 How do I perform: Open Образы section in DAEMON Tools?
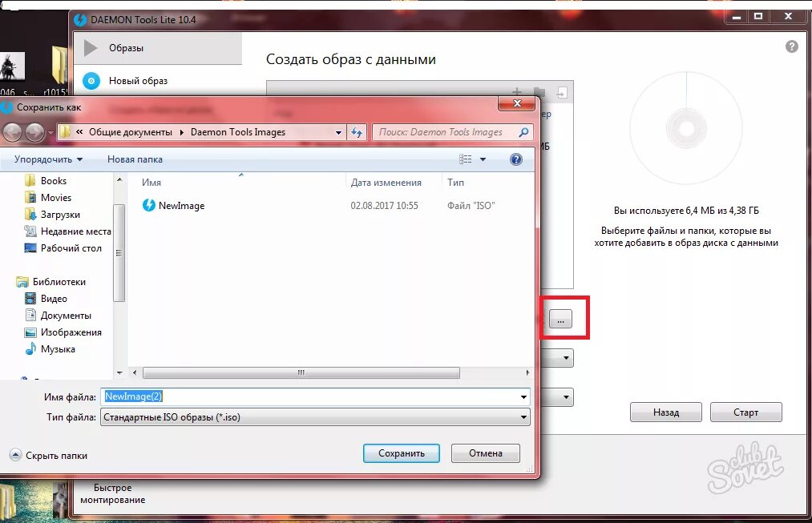tap(157, 48)
